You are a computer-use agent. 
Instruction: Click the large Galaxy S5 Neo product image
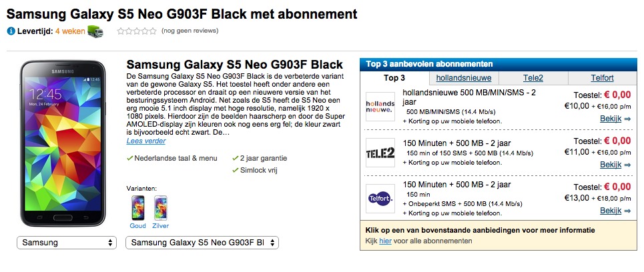63,143
